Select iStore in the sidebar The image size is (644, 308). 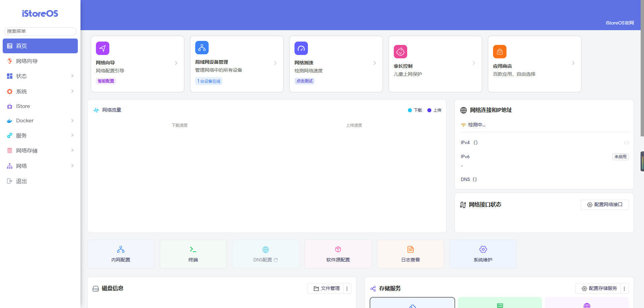click(x=23, y=106)
